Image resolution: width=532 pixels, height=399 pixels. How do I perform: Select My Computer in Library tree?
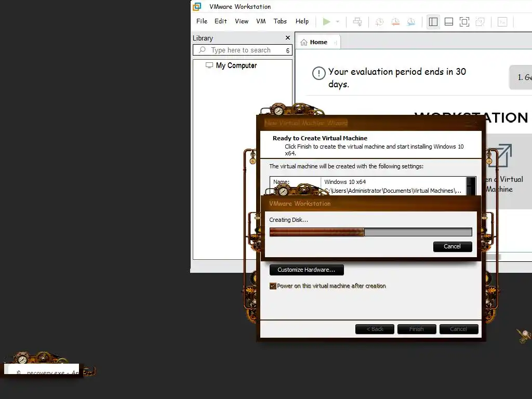coord(236,65)
